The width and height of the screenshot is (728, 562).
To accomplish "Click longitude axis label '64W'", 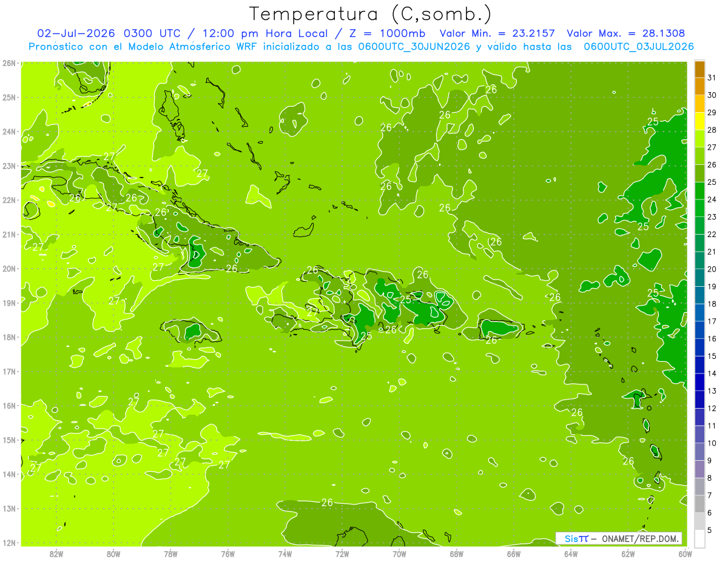I will pos(571,554).
